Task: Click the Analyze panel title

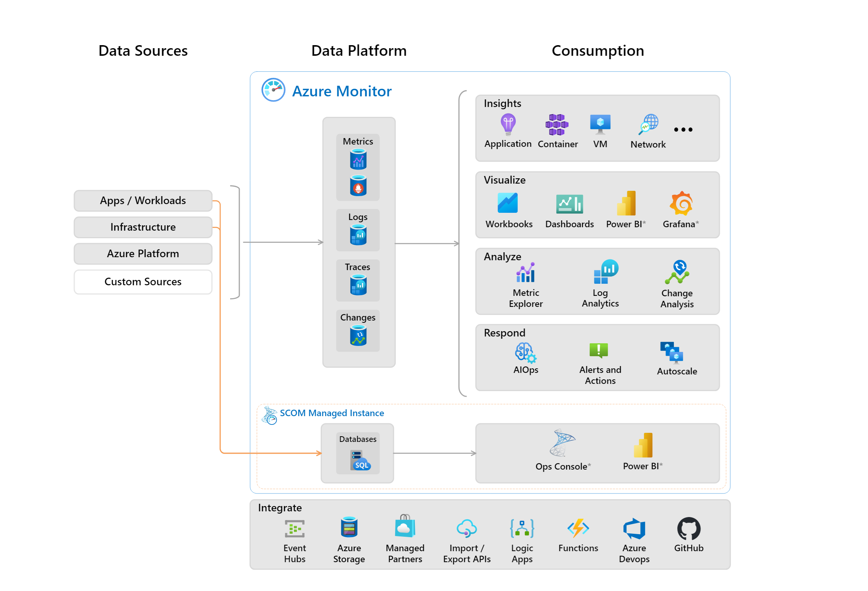Action: click(502, 257)
